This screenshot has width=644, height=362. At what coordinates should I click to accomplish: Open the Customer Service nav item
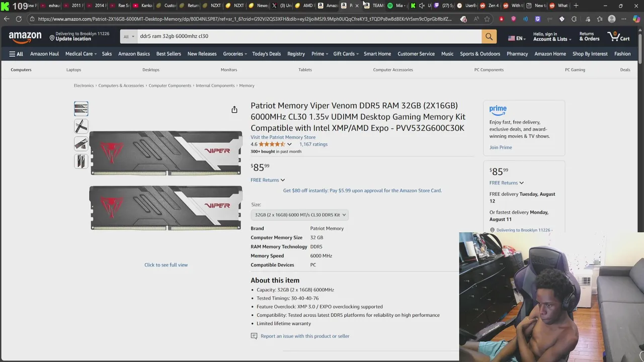click(416, 54)
